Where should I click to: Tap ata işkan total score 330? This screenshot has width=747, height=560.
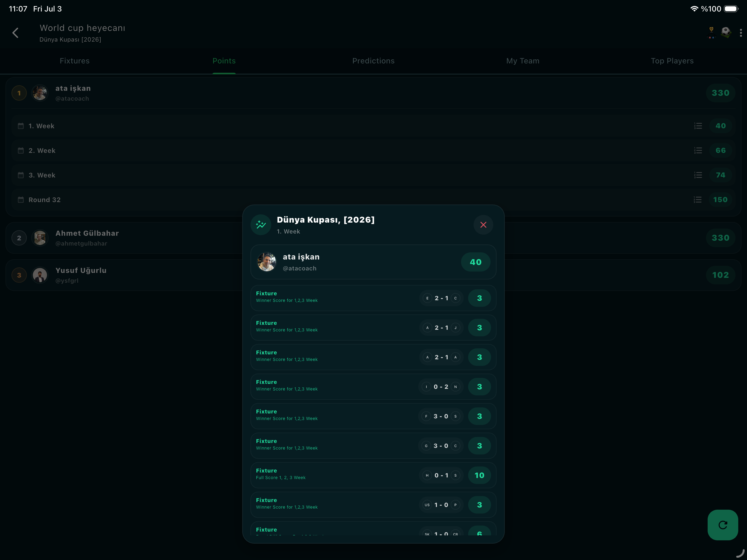(720, 93)
